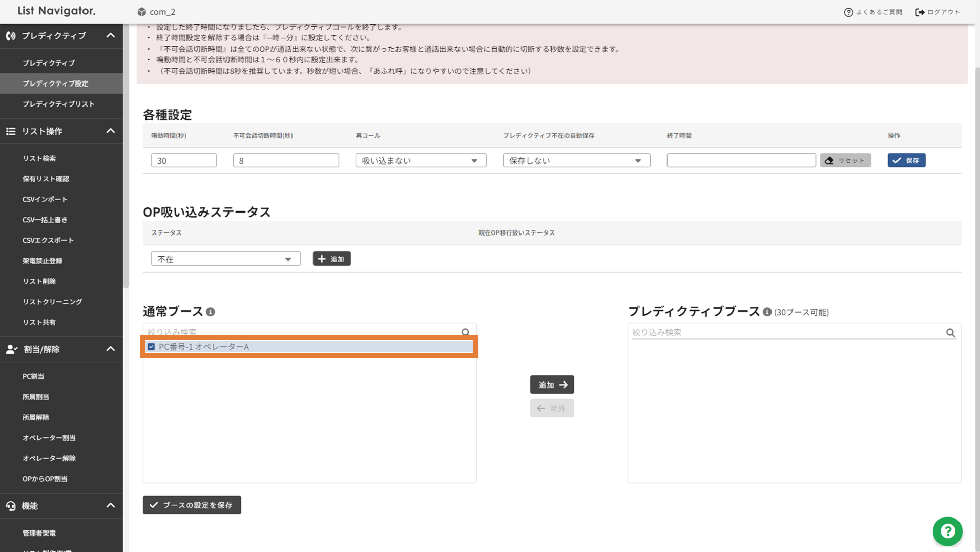Image resolution: width=980 pixels, height=552 pixels.
Task: Click search magnifier in プレディクティブブース filter
Action: click(x=950, y=333)
